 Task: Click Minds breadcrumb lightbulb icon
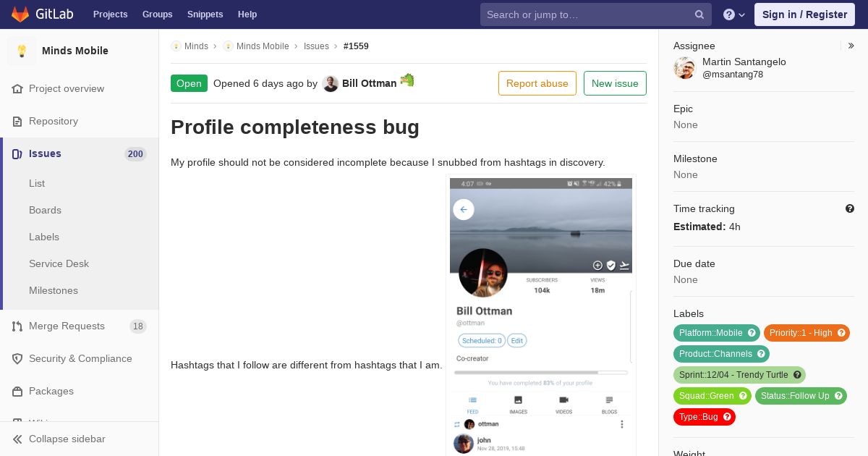point(176,46)
